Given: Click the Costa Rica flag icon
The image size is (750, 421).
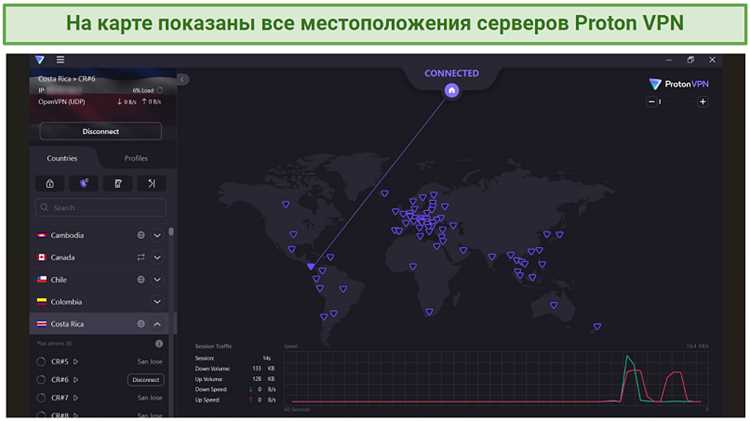Looking at the screenshot, I should click(x=42, y=324).
